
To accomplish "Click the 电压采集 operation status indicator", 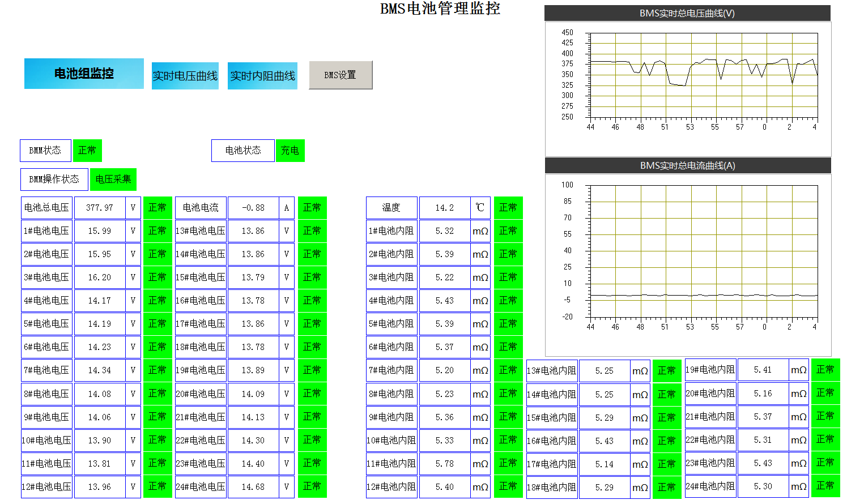I will point(113,180).
